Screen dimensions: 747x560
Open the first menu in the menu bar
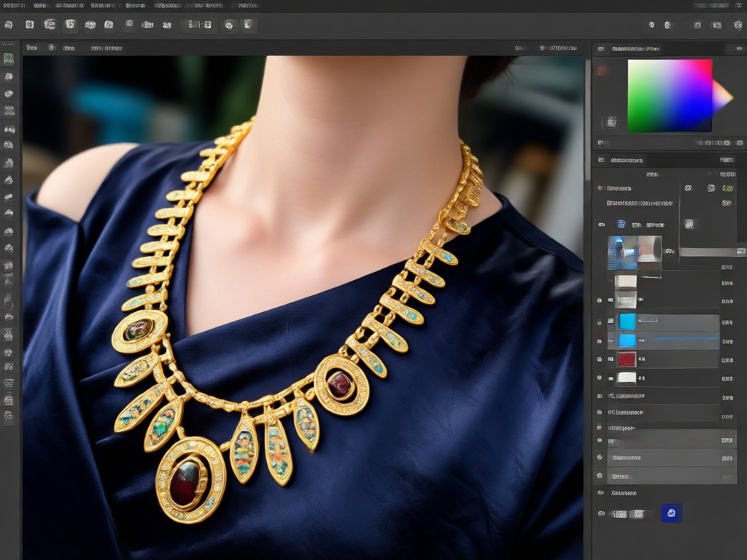pyautogui.click(x=15, y=6)
